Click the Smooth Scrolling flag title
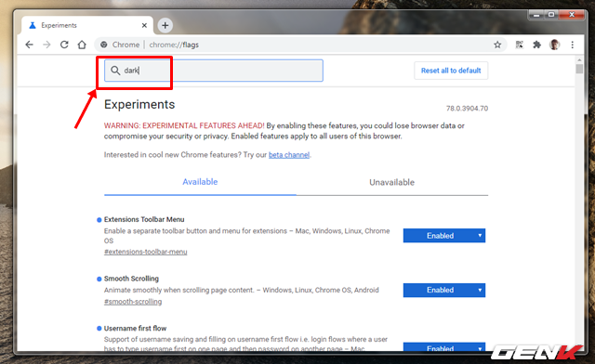The width and height of the screenshot is (595, 364). coord(131,279)
